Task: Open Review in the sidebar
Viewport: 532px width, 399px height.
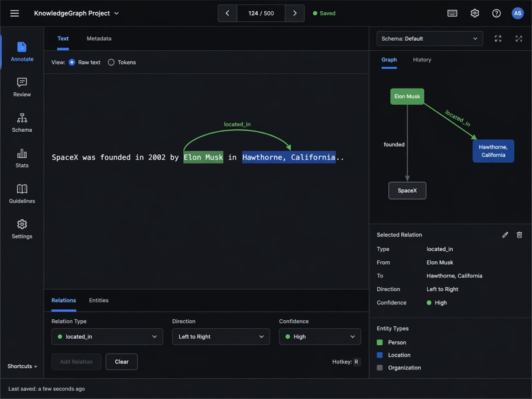Action: (22, 87)
